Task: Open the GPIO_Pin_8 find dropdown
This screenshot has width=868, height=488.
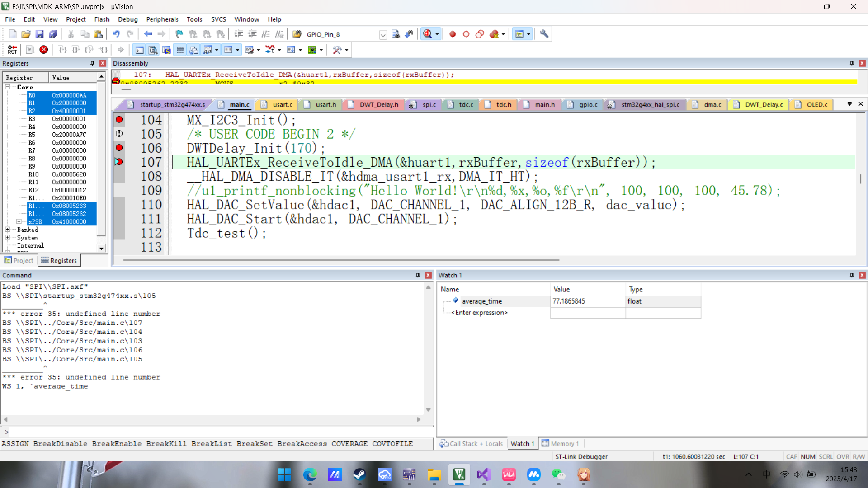Action: tap(383, 34)
